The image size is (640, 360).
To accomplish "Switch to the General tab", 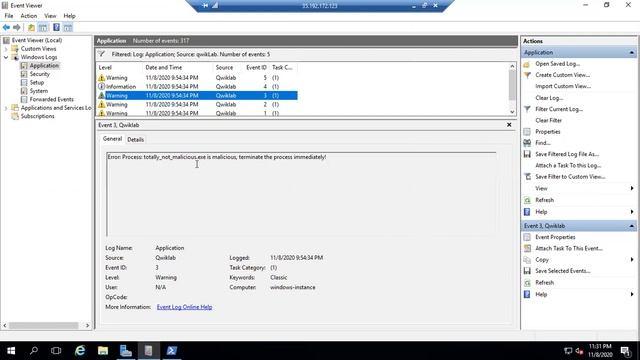I will coord(112,139).
